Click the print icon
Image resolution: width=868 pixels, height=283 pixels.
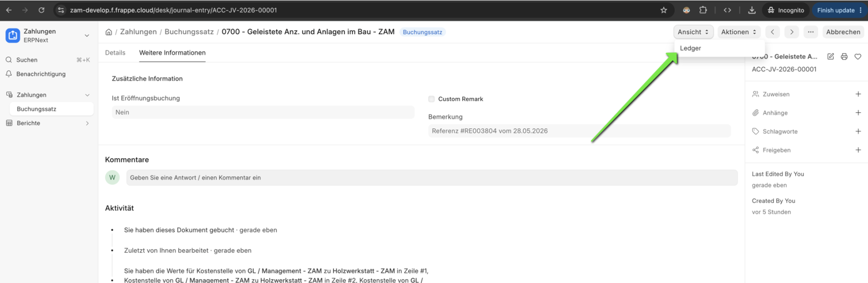pos(844,56)
